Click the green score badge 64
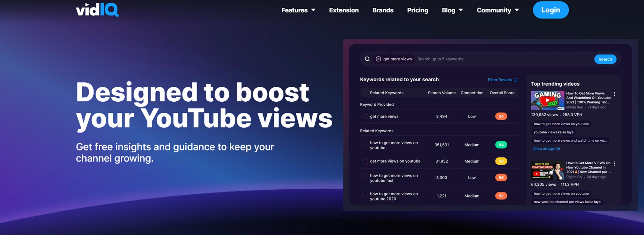 tap(501, 145)
